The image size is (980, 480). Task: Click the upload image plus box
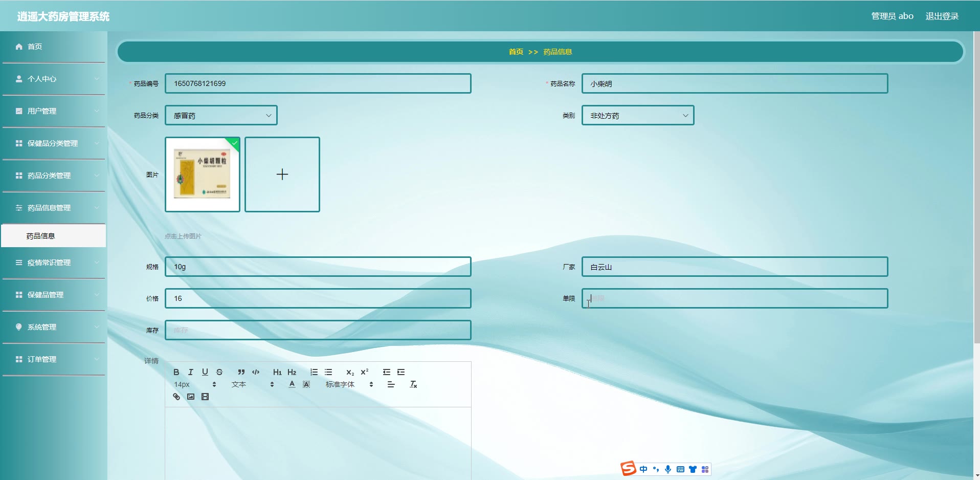tap(282, 174)
